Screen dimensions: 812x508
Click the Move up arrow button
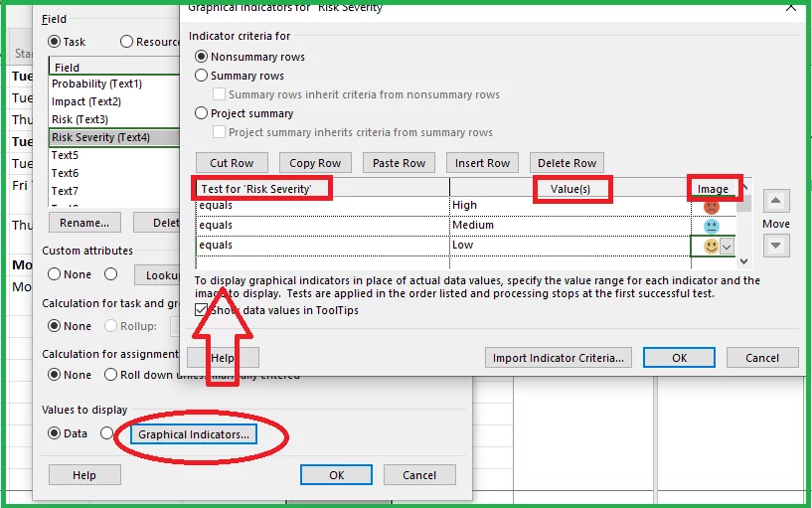click(x=776, y=202)
